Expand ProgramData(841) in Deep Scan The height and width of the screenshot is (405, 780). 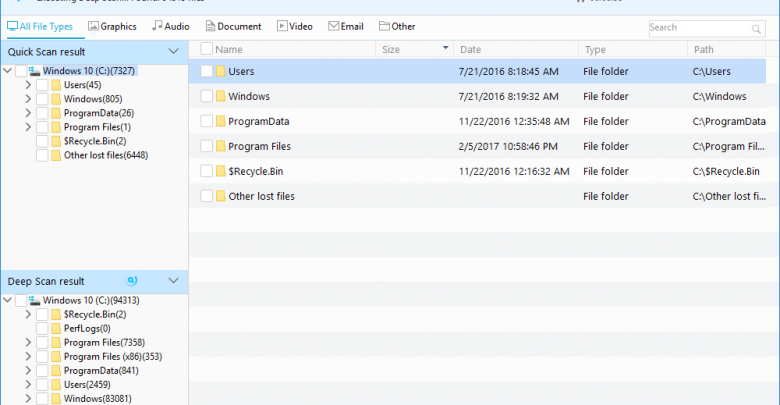click(x=28, y=370)
